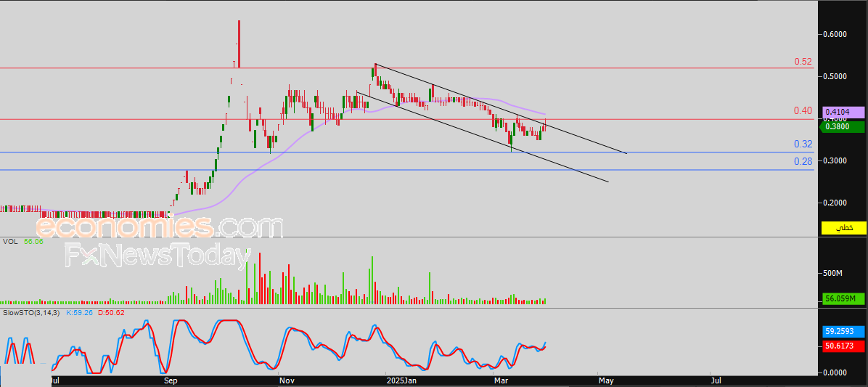This screenshot has height=387, width=868.
Task: Click the Mar date axis label
Action: [x=501, y=381]
